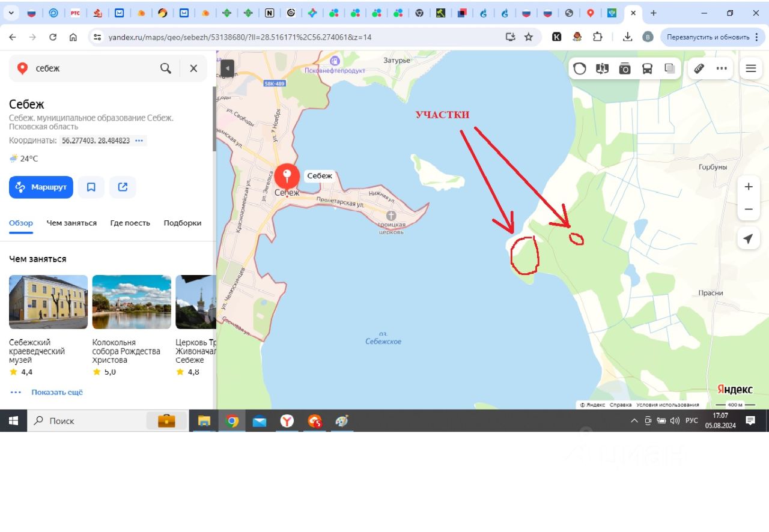Open Windows Start menu
Screen dimensions: 769x532
pyautogui.click(x=13, y=421)
